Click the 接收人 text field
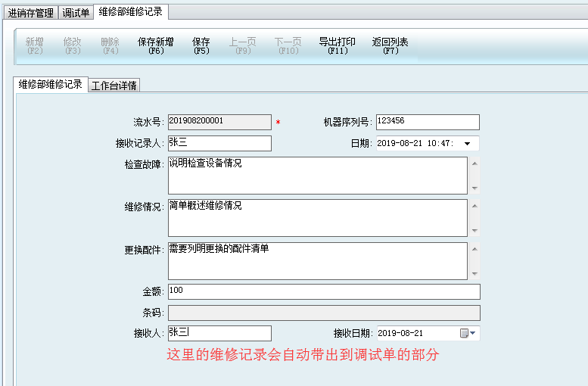 point(219,333)
